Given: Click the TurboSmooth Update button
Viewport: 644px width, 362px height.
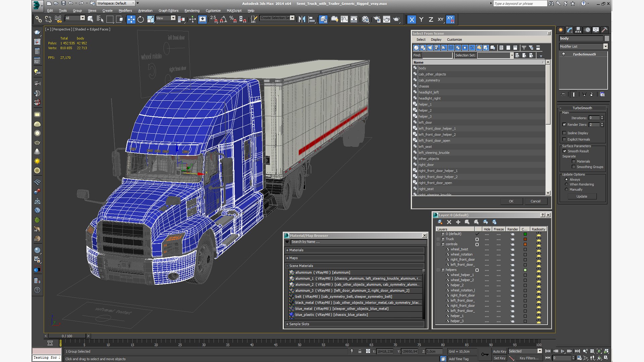Looking at the screenshot, I should click(x=582, y=197).
